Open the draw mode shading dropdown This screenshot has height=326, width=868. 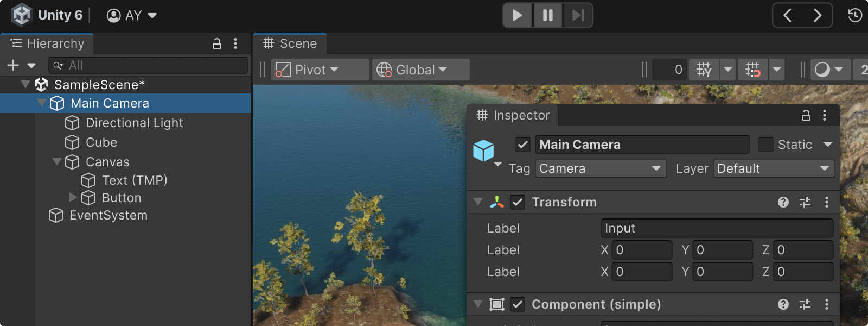831,70
